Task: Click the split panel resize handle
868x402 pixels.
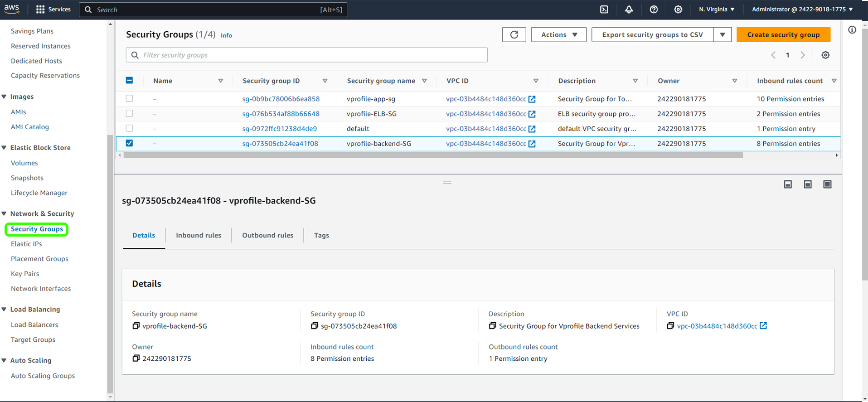Action: click(447, 183)
